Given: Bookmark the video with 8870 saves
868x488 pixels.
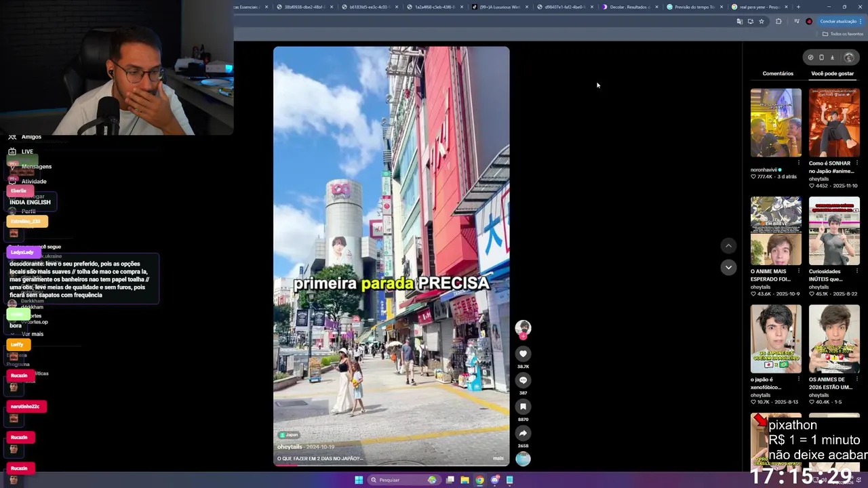Looking at the screenshot, I should (x=523, y=407).
